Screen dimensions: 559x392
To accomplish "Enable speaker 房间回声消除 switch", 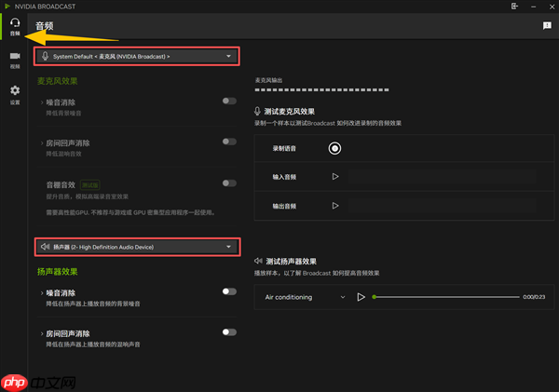I will pyautogui.click(x=228, y=331).
